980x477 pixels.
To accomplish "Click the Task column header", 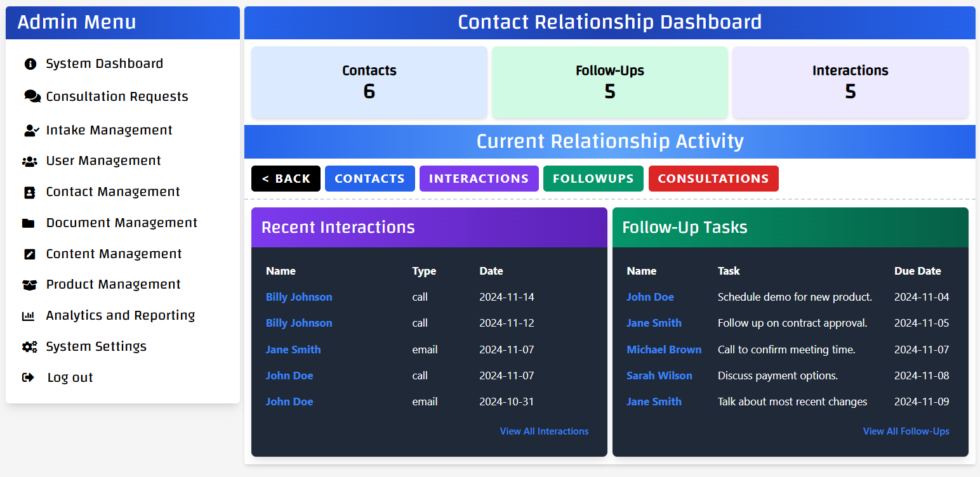I will [x=729, y=271].
